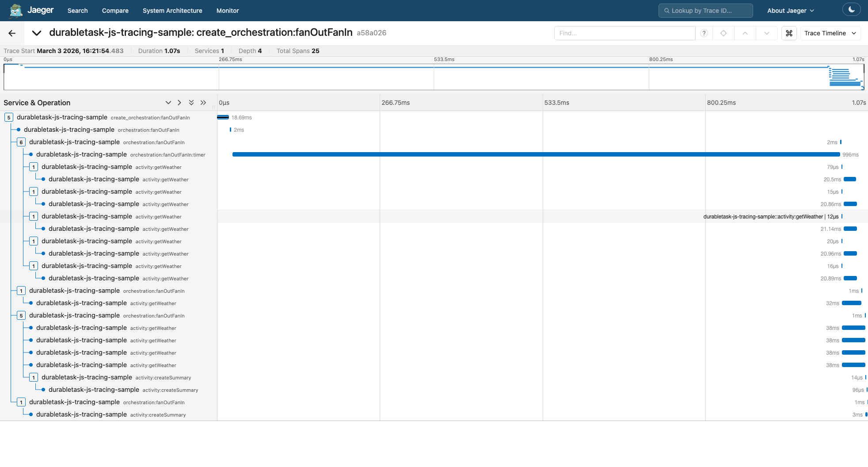Open the Trace Timeline view dropdown
868x467 pixels.
830,33
